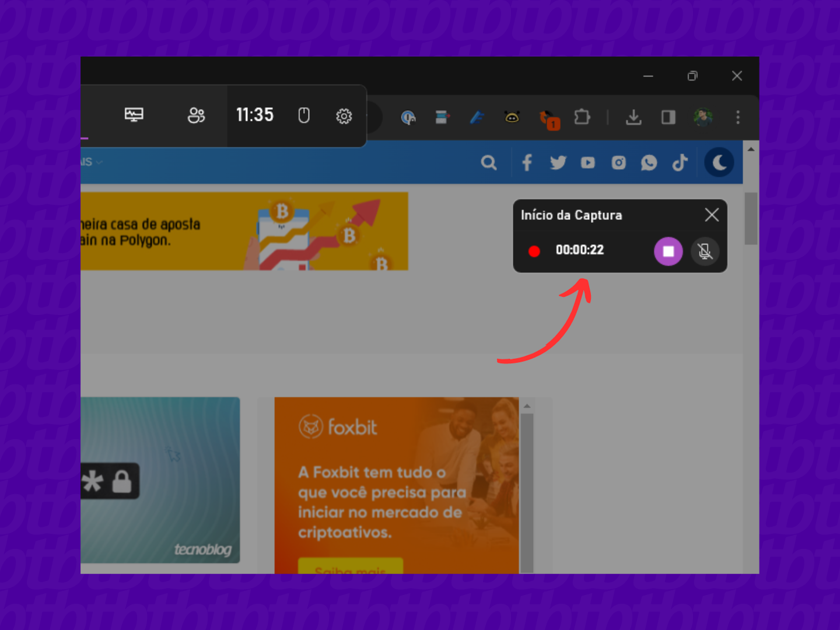Open the Downloads icon in the toolbar
840x630 pixels.
[x=633, y=117]
